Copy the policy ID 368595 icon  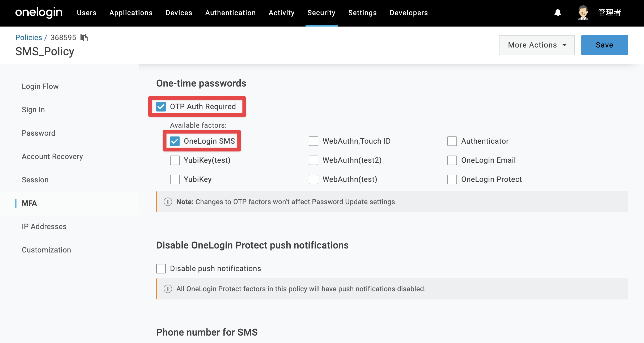point(84,37)
